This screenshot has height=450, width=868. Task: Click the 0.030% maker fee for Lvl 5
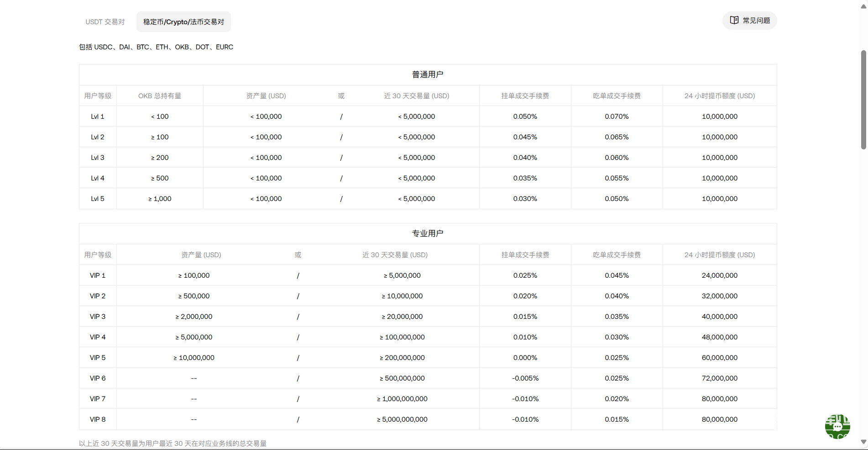525,199
